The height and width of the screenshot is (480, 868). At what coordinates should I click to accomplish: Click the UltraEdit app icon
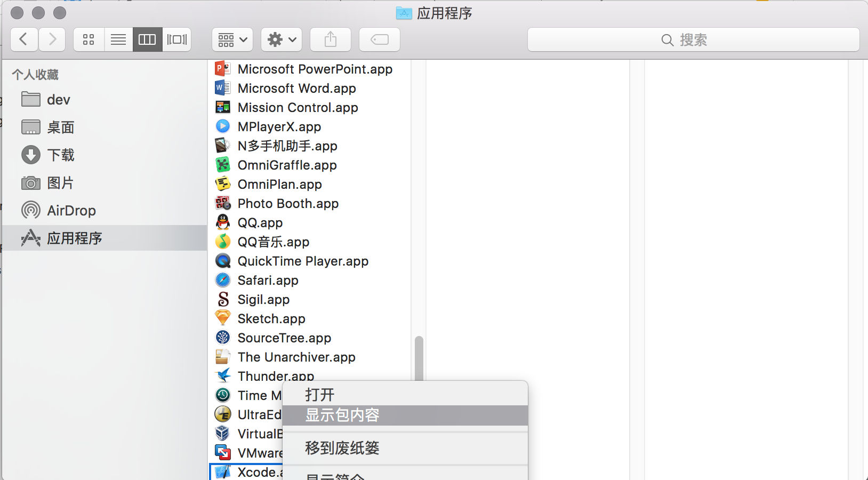pos(222,414)
